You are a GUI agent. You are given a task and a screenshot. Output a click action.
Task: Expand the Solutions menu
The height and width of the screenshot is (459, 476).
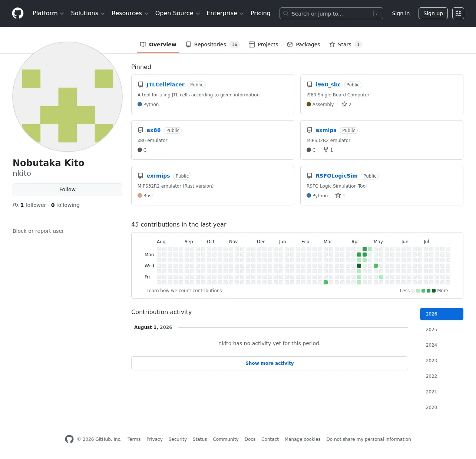[88, 13]
